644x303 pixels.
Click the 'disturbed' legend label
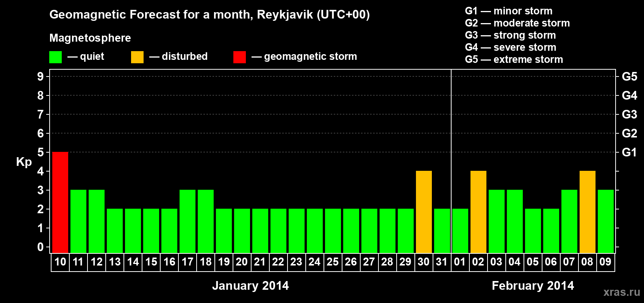184,56
